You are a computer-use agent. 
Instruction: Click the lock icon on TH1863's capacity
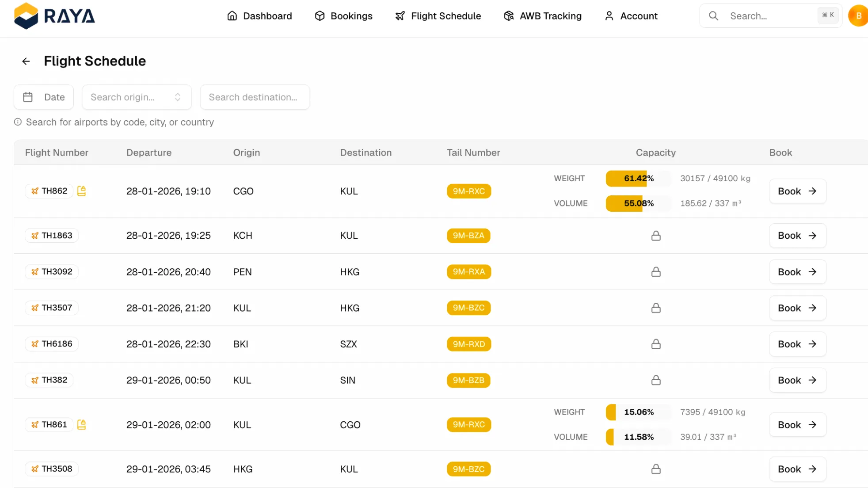(x=656, y=236)
